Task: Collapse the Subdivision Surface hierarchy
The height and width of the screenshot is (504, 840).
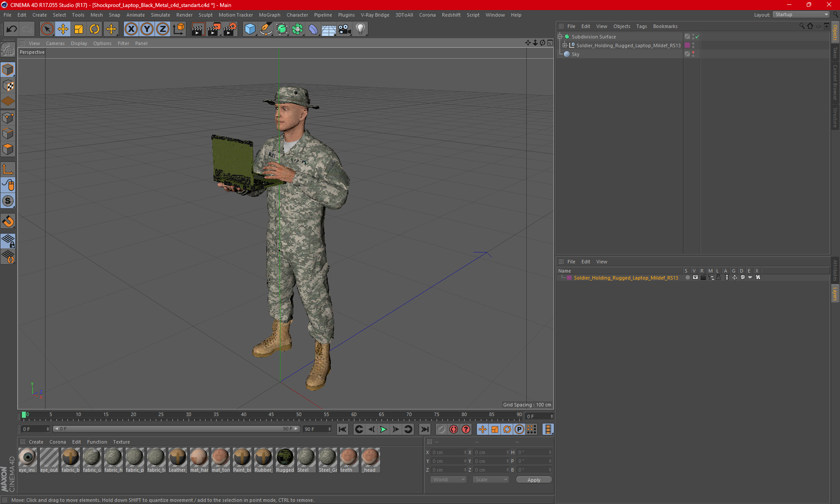Action: (x=560, y=37)
